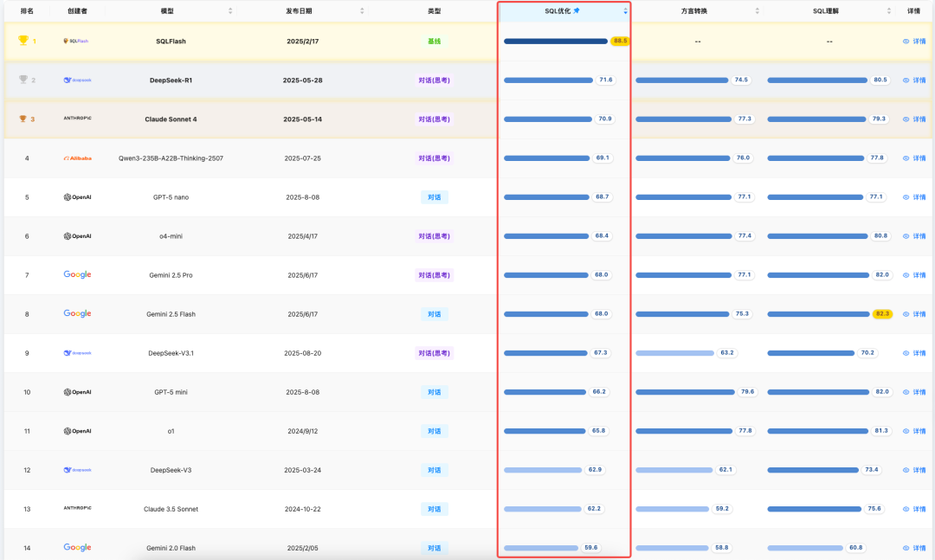Click the OpenAI logo in the o1 row
The image size is (935, 560).
[x=78, y=430]
